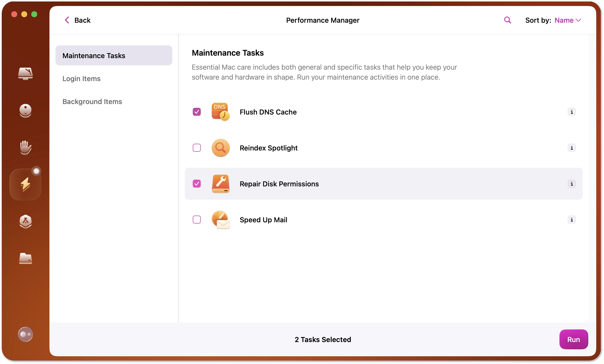The image size is (604, 364).
Task: Click the Speed Up Mail icon
Action: click(x=220, y=220)
